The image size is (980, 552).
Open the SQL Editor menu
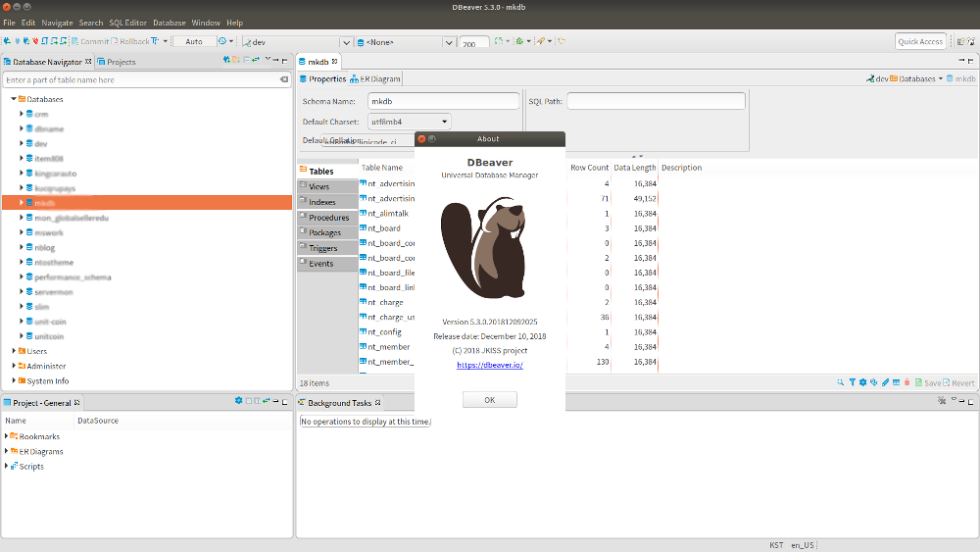pos(128,22)
